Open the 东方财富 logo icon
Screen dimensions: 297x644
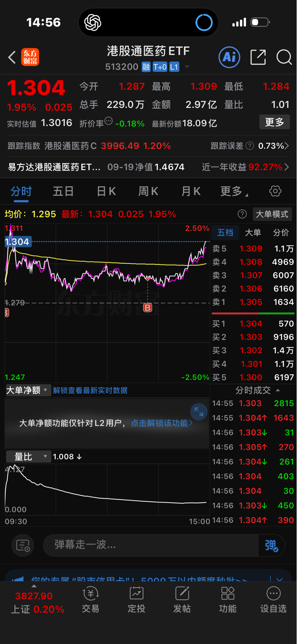pos(30,57)
